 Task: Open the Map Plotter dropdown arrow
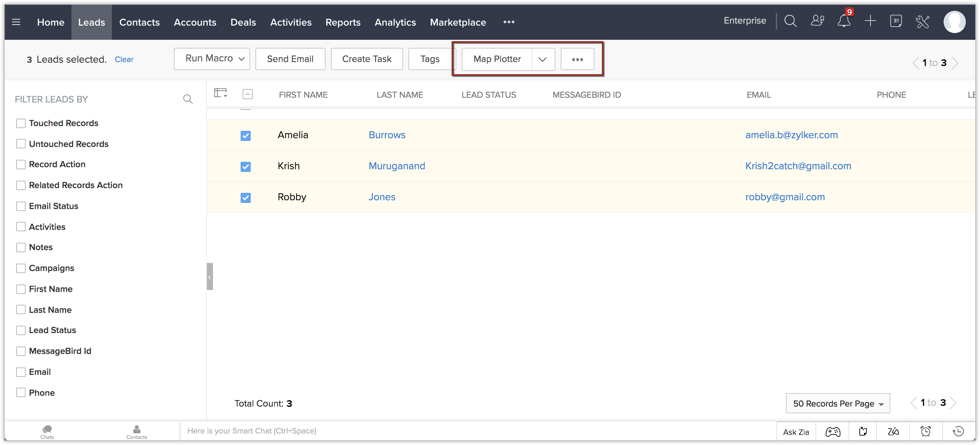(x=543, y=59)
